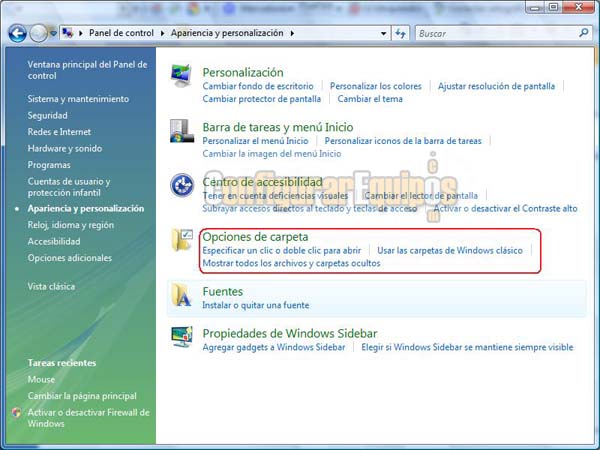
Task: Open Seguridad in the sidebar
Action: [47, 115]
